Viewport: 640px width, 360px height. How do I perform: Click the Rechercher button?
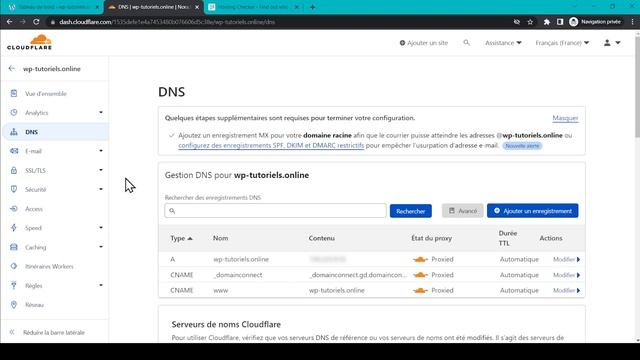411,211
